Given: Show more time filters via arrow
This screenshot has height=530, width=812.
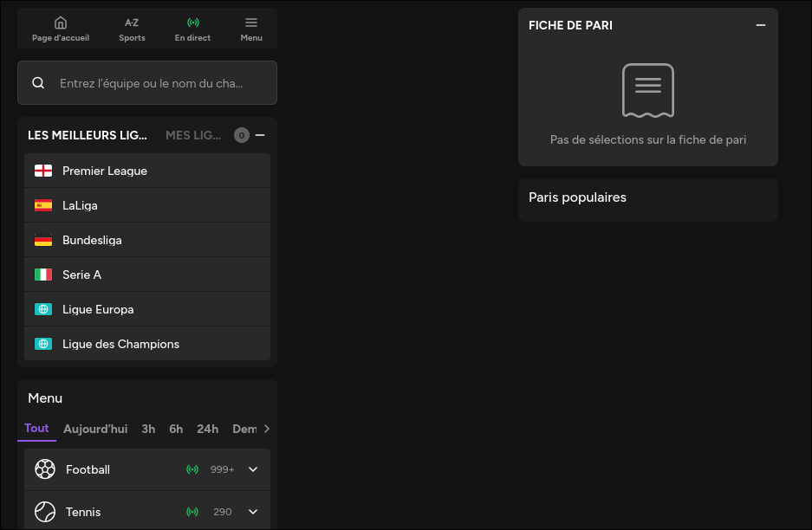Looking at the screenshot, I should click(x=267, y=429).
